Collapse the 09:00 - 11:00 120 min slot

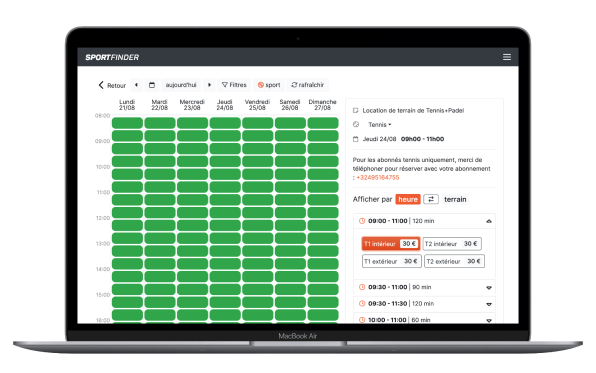point(424,221)
